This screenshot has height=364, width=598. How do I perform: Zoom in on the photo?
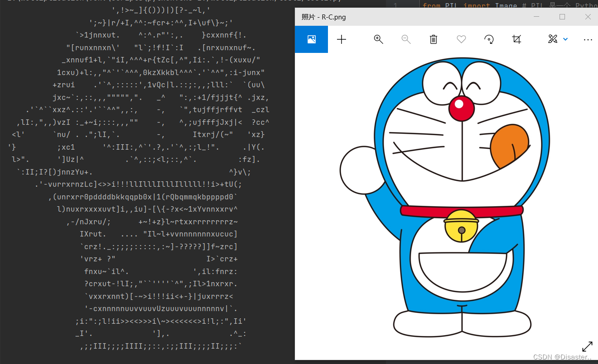click(x=379, y=39)
